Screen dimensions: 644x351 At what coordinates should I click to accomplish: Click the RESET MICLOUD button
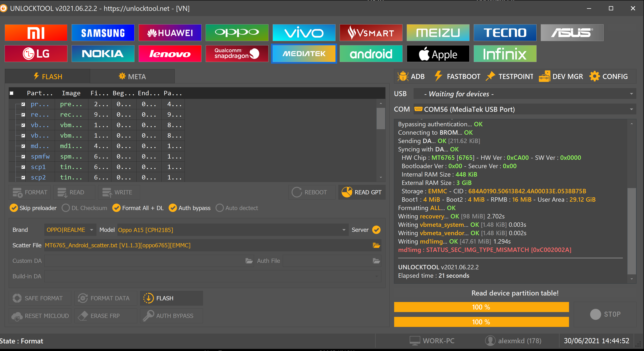40,316
